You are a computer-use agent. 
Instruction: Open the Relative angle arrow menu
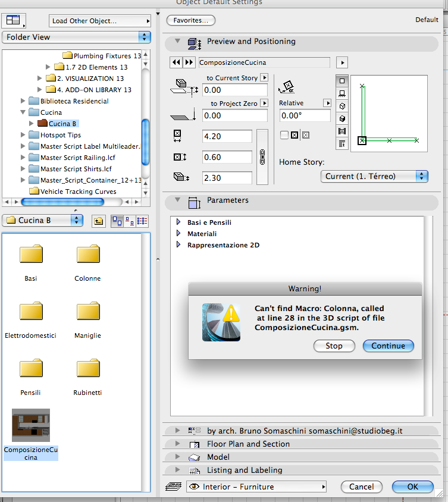point(327,103)
